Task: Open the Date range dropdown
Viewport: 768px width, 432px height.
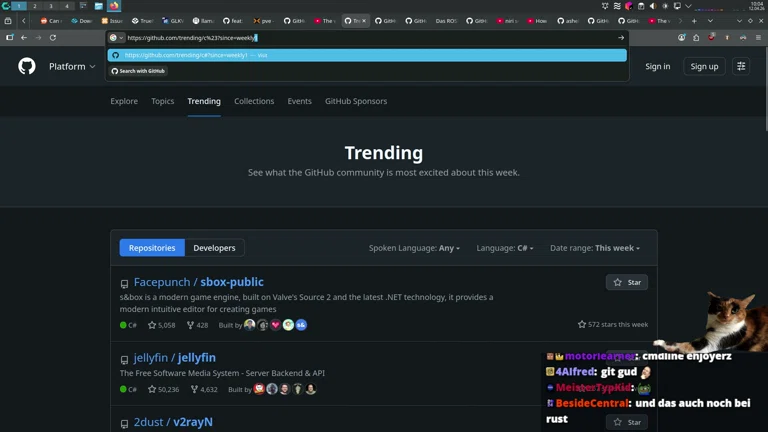Action: (x=595, y=248)
